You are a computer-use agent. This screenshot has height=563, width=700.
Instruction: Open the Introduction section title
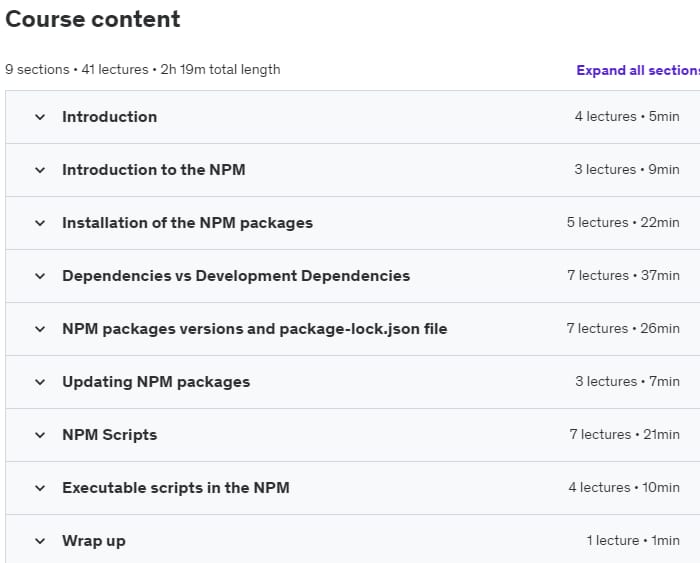click(x=109, y=117)
